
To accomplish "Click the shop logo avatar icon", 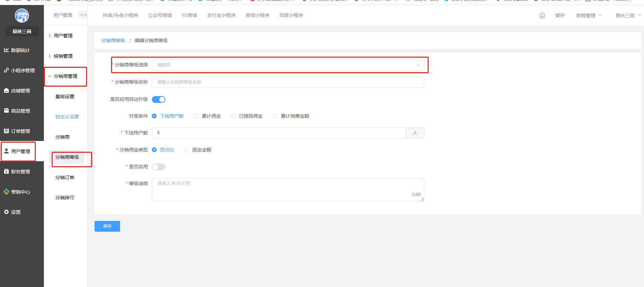I will [22, 16].
